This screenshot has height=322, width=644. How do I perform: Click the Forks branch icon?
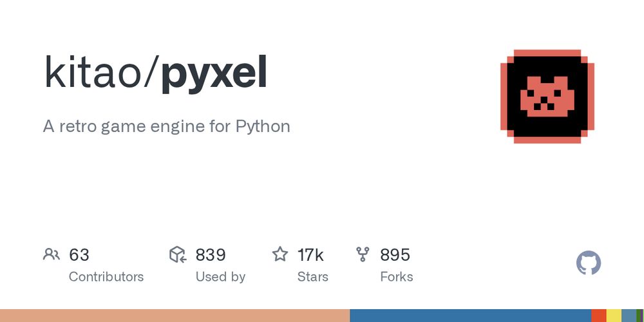click(363, 254)
